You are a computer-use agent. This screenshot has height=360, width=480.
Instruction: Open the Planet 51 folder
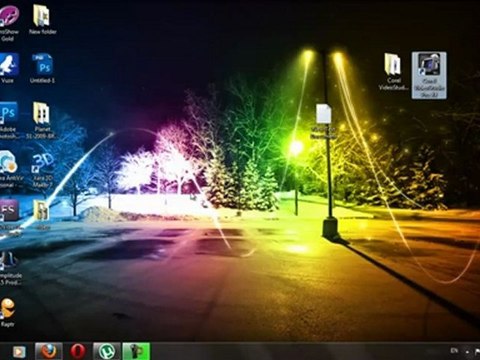(42, 120)
